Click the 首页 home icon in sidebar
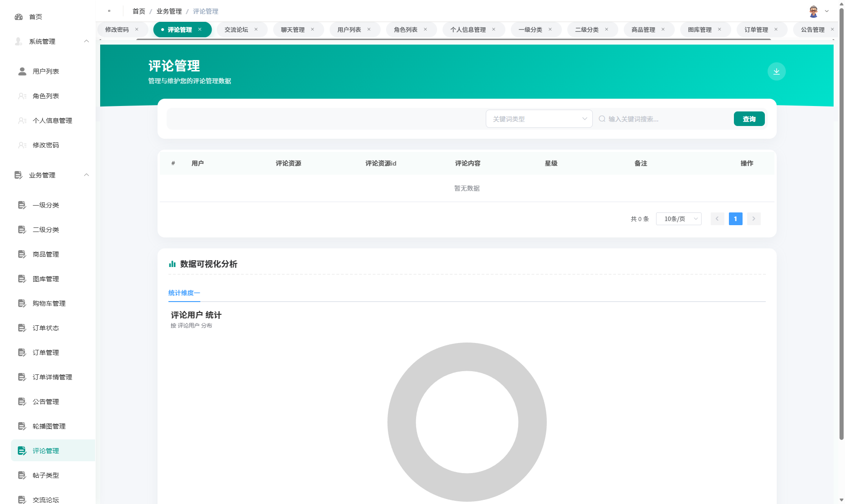The height and width of the screenshot is (504, 845). (19, 17)
